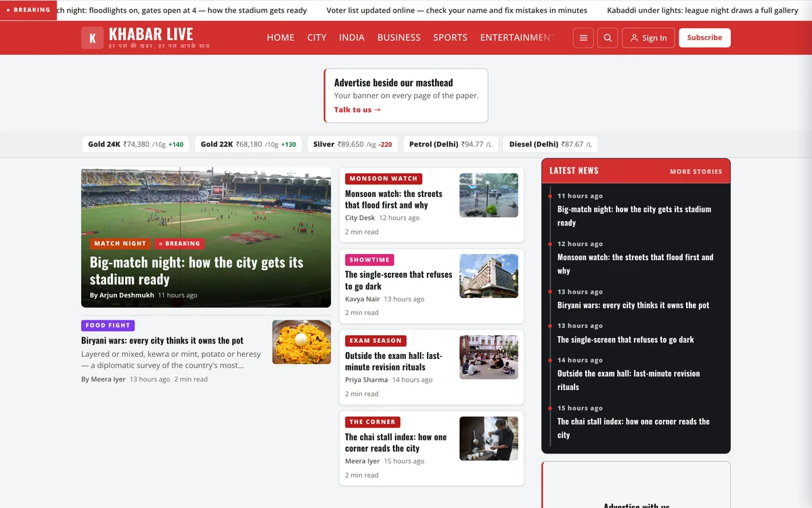Click the Gold 24K price chip
This screenshot has height=508, width=812.
135,144
